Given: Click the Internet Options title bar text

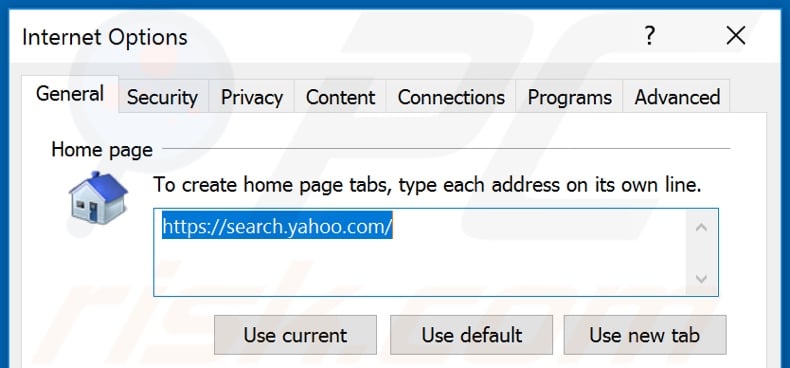Looking at the screenshot, I should click(x=105, y=37).
